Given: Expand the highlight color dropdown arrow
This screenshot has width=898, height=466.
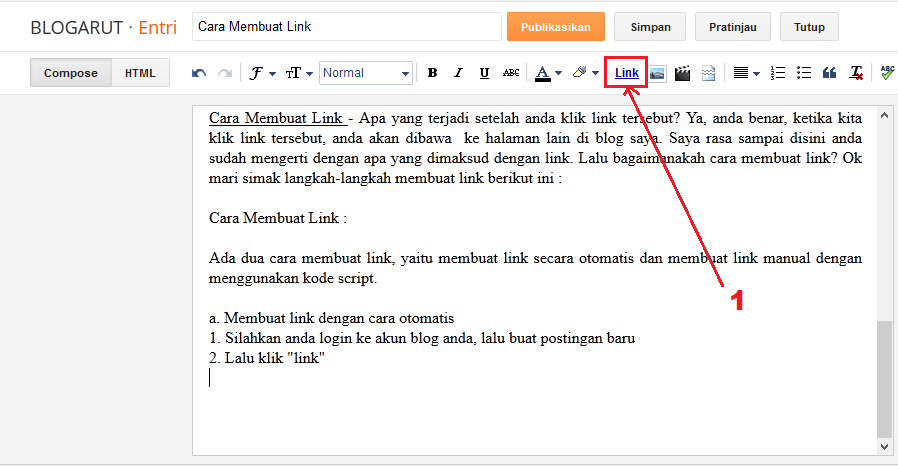Looking at the screenshot, I should coord(596,73).
